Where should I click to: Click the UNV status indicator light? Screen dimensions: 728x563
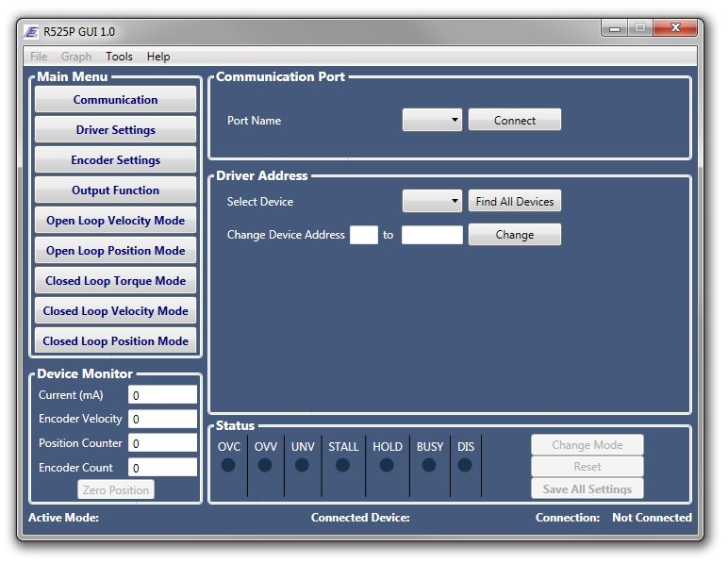302,465
